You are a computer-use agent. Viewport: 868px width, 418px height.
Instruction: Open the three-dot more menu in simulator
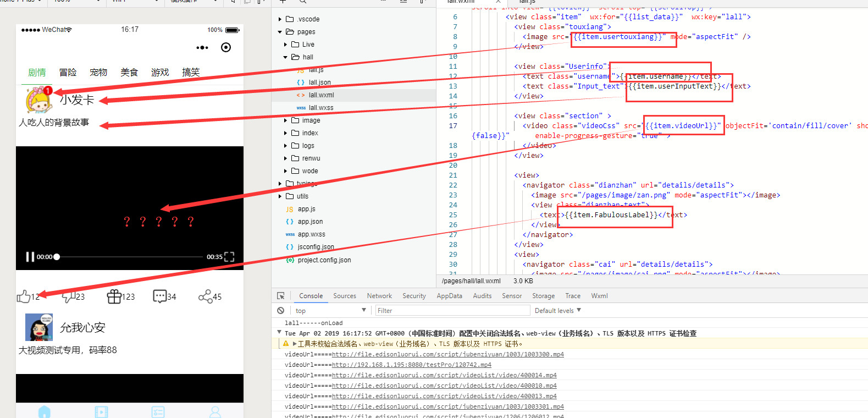click(202, 48)
